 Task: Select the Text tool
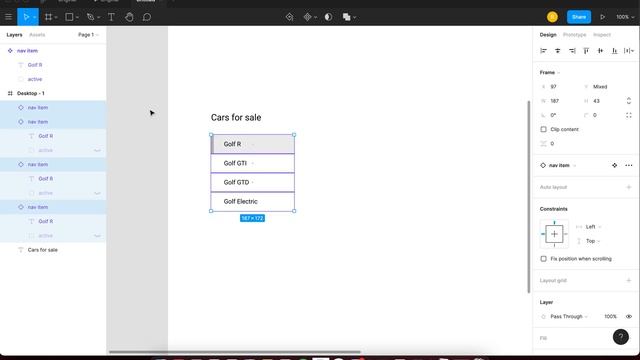point(111,17)
